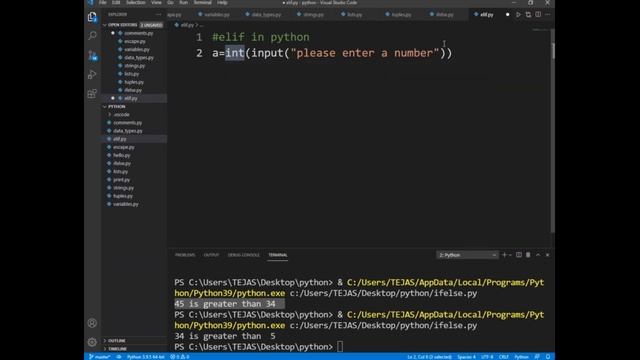This screenshot has width=640, height=360.
Task: Open the Edit menu
Action: 116,2
